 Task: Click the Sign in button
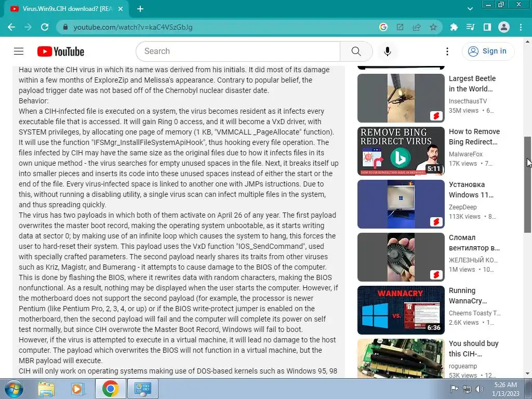(488, 51)
